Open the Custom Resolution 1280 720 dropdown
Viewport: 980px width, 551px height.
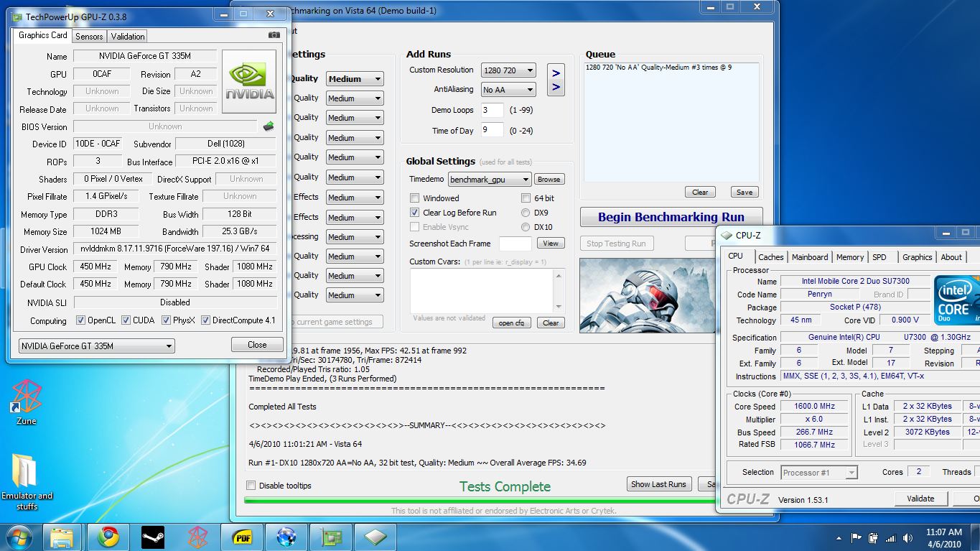point(508,70)
